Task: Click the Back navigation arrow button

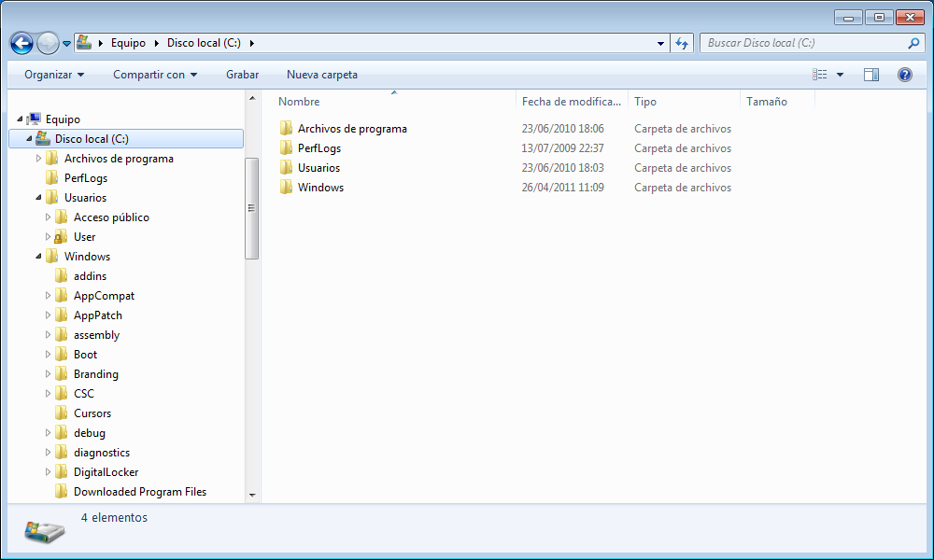Action: 21,43
